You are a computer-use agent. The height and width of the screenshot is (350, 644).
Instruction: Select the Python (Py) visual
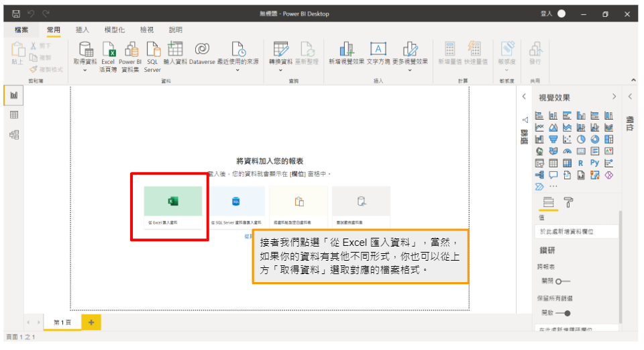click(x=595, y=163)
